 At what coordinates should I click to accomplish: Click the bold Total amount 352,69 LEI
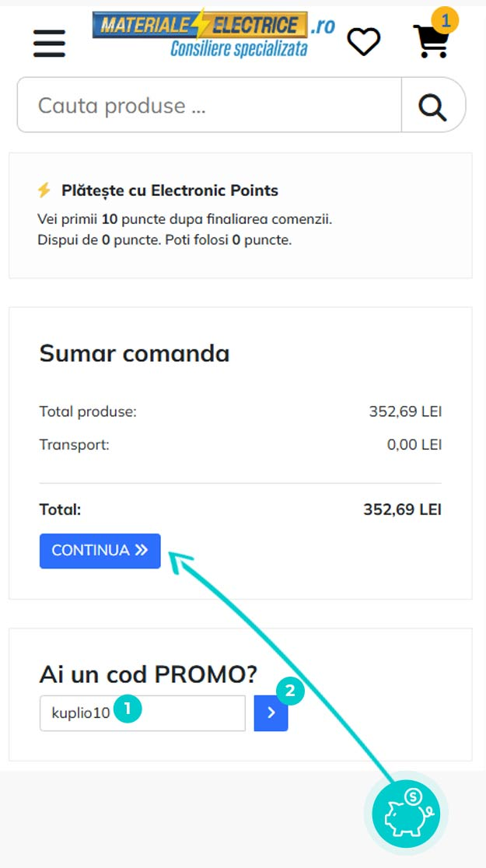(x=403, y=509)
